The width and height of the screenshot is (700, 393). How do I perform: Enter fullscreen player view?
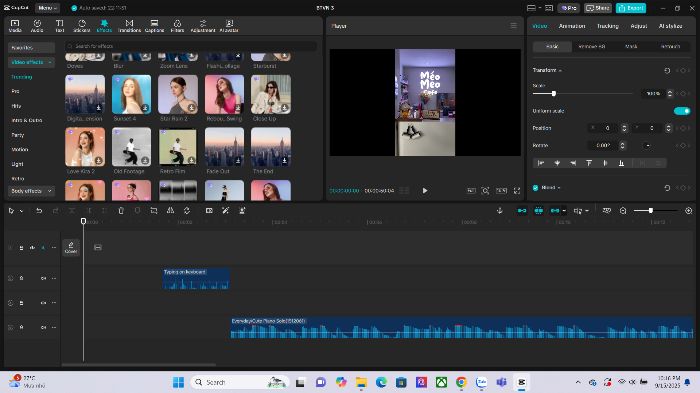[517, 191]
